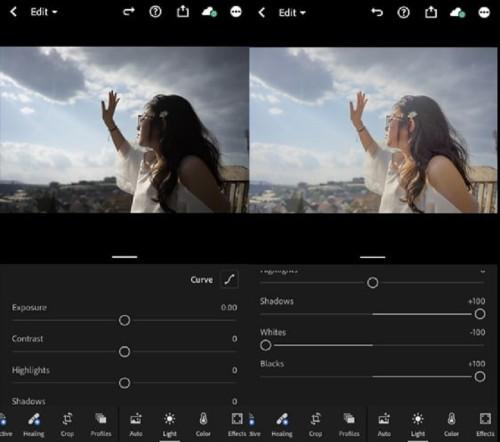500x442 pixels.
Task: Click the Contrast slider handle
Action: pos(124,352)
